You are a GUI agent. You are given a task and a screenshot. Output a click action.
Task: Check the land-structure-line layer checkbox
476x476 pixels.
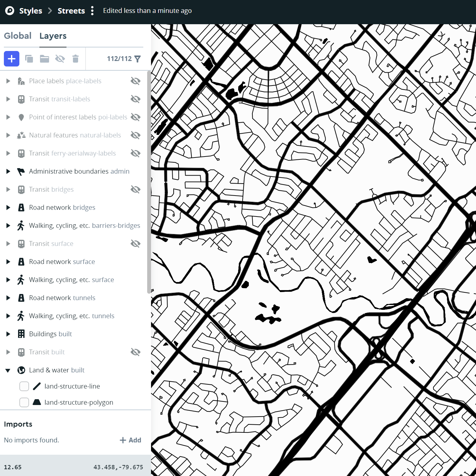[24, 386]
